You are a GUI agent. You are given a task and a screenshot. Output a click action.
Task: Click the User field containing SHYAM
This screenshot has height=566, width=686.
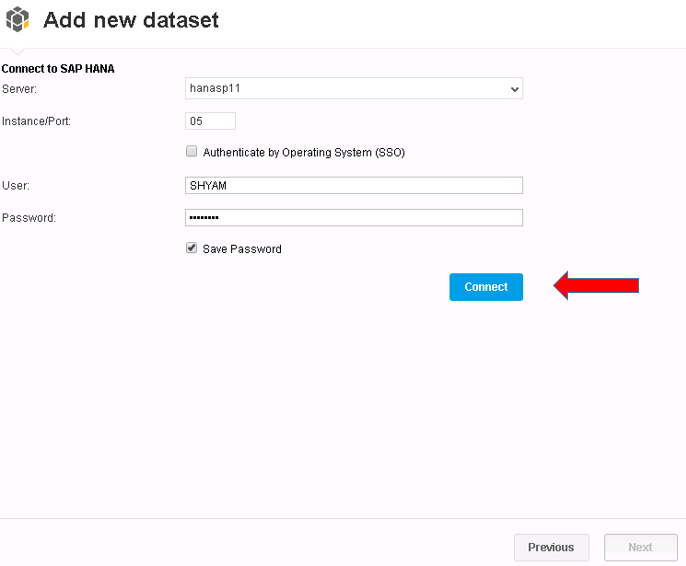[354, 185]
